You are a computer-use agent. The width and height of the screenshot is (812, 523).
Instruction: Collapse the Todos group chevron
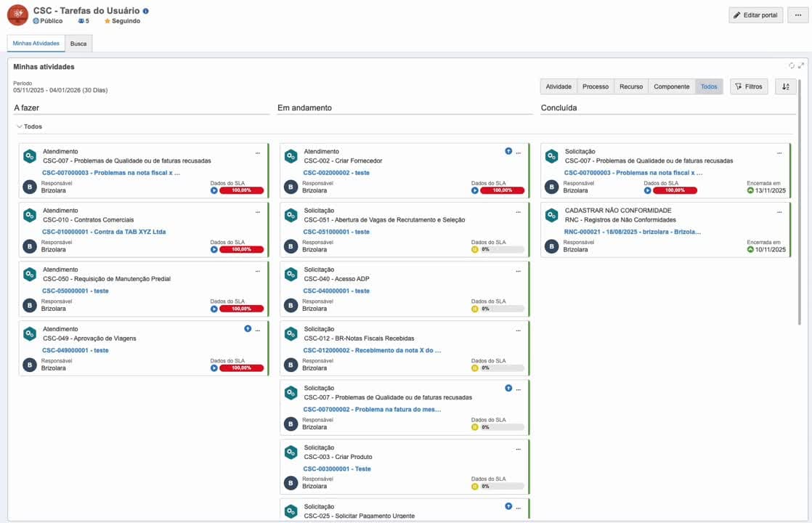pos(19,126)
